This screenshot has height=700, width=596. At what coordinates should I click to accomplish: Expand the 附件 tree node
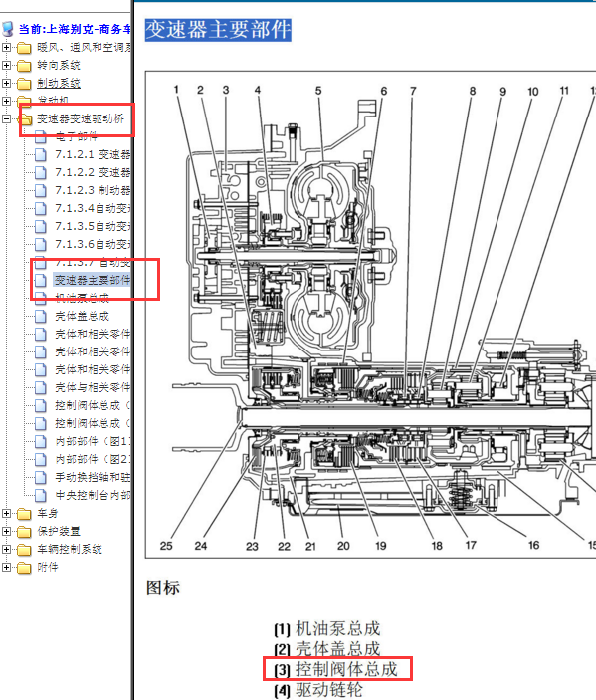pos(6,567)
